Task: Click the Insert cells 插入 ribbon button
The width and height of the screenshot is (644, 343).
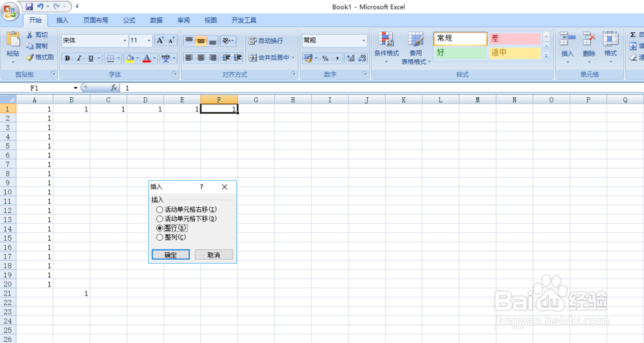Action: click(x=567, y=47)
